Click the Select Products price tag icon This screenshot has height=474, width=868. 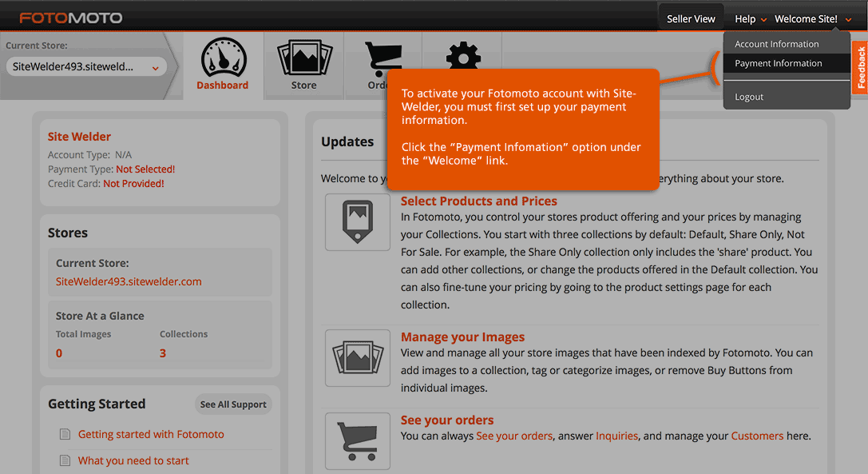click(358, 221)
